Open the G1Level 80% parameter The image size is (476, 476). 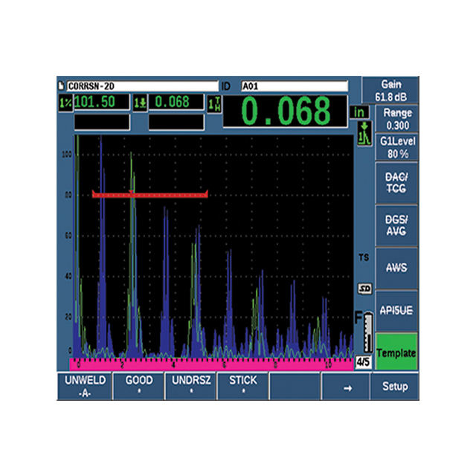pos(397,147)
